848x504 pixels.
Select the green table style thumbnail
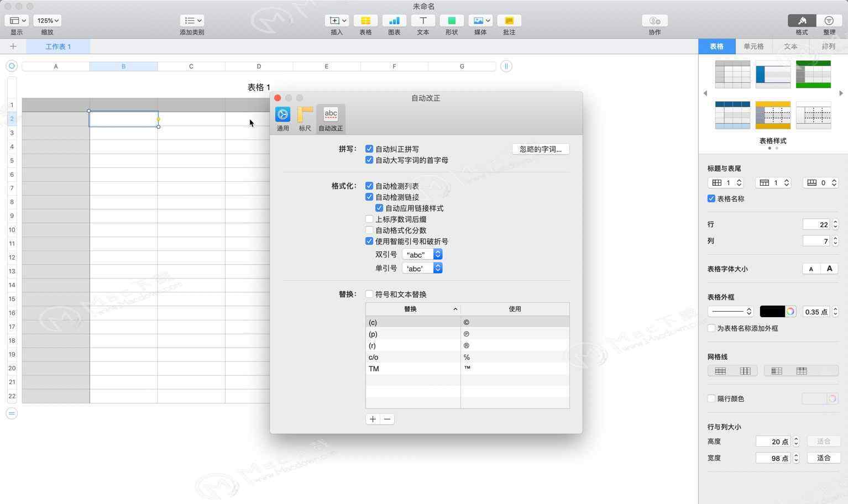[813, 74]
